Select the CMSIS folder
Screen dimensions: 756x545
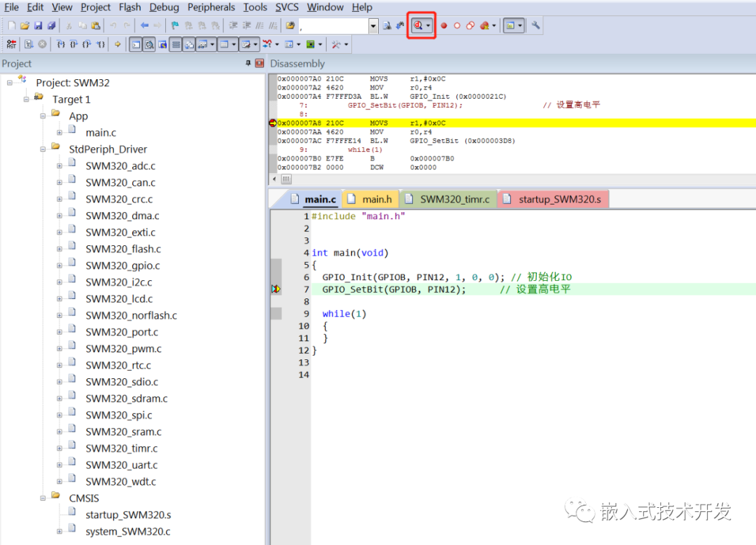point(84,498)
